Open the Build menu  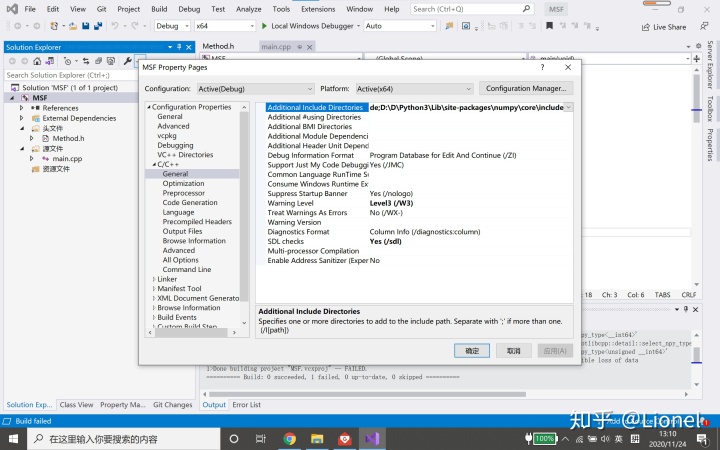[159, 9]
